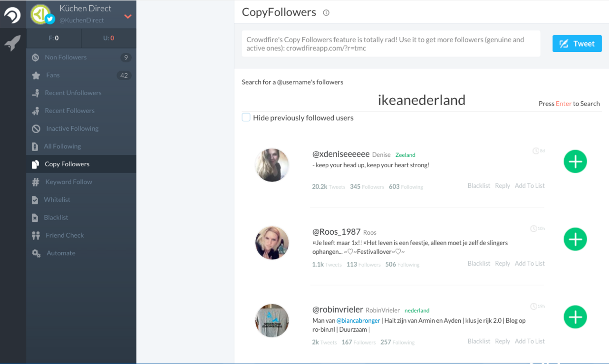Viewport: 609px width, 364px height.
Task: Click the Crowdfire logo icon
Action: tap(12, 16)
